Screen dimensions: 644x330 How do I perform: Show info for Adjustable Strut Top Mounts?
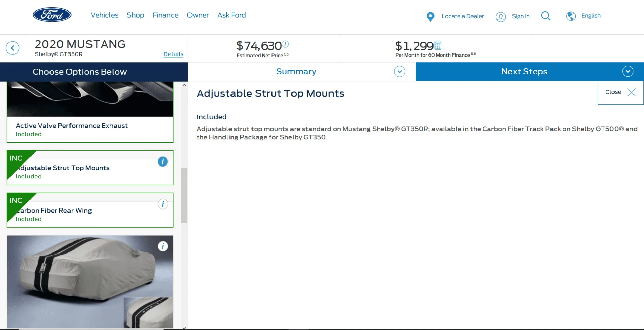point(163,162)
